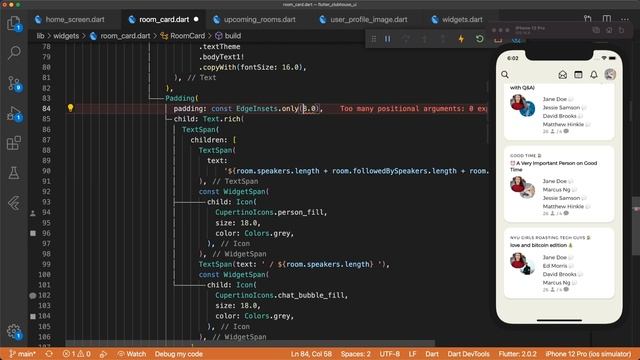The image size is (640, 360).
Task: Click errors and warnings count in status bar
Action: tap(76, 354)
